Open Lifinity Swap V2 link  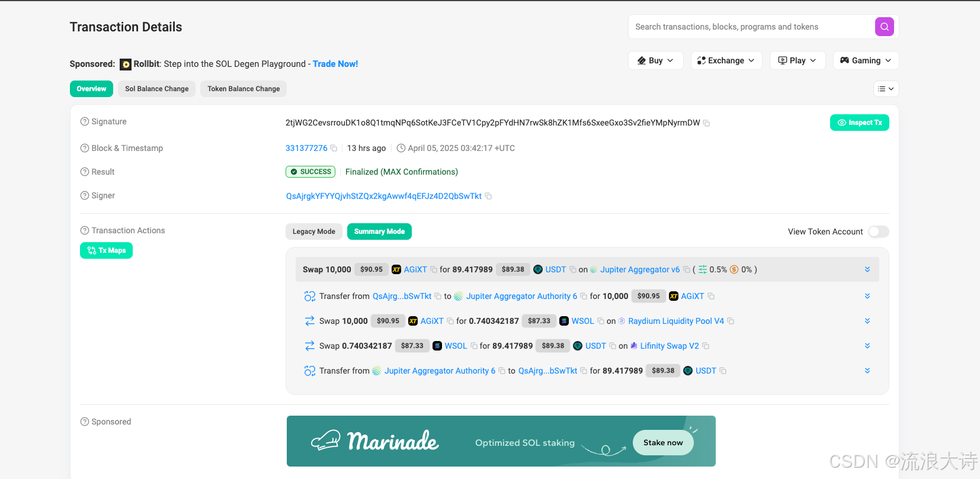point(670,346)
